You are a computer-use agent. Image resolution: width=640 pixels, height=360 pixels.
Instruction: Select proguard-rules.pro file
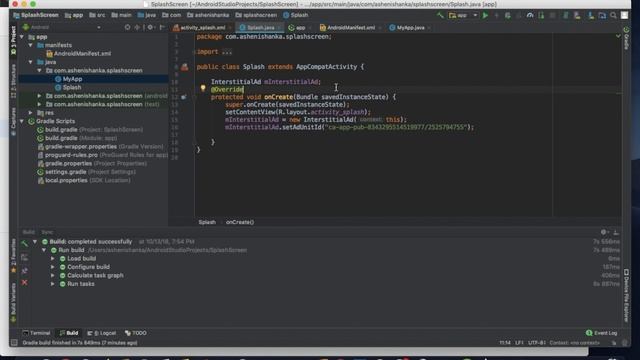point(102,155)
